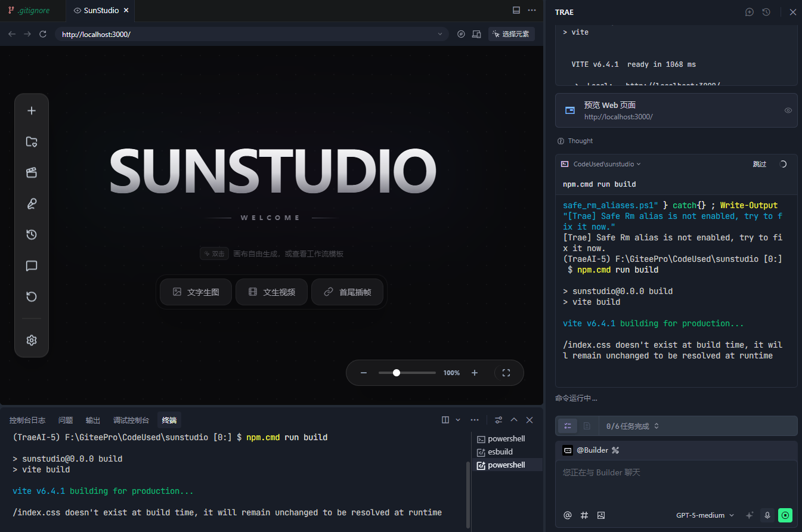Screen dimensions: 802x532
Task: Open the history clock icon in the sidebar
Action: click(x=32, y=234)
